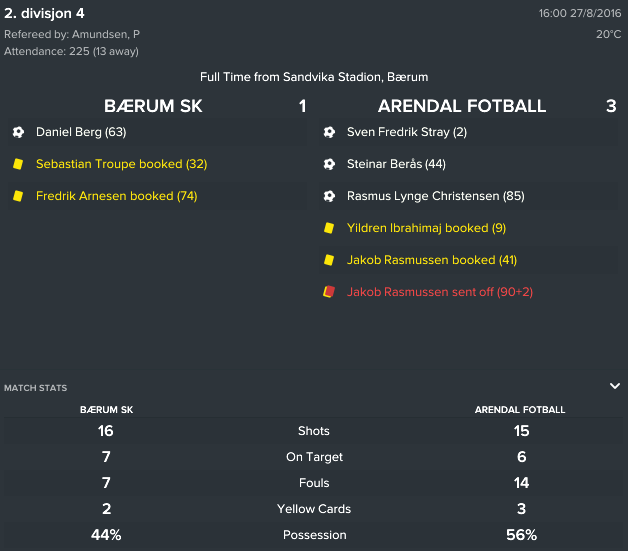Click the Shots stats row label
This screenshot has height=551, width=628.
(x=314, y=431)
